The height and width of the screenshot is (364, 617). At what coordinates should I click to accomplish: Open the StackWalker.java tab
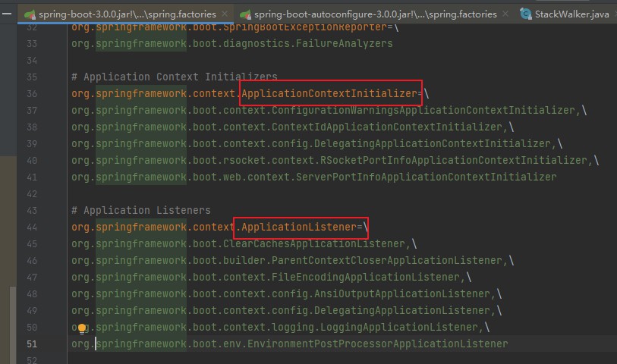pos(571,14)
